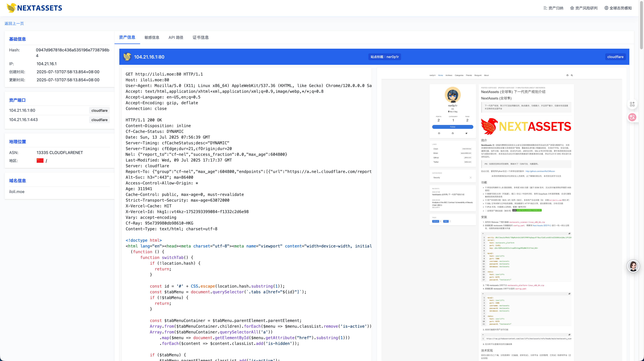
Task: Select the 资产信息 tab
Action: (127, 38)
